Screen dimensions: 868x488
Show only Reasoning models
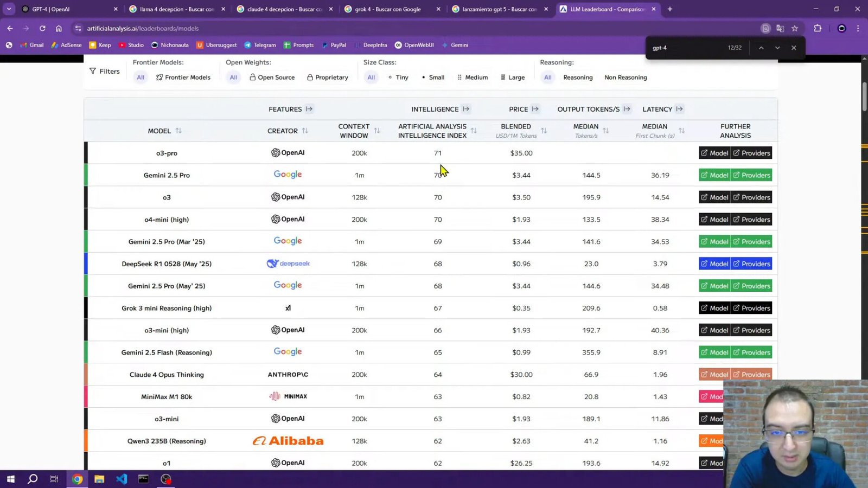click(x=578, y=78)
